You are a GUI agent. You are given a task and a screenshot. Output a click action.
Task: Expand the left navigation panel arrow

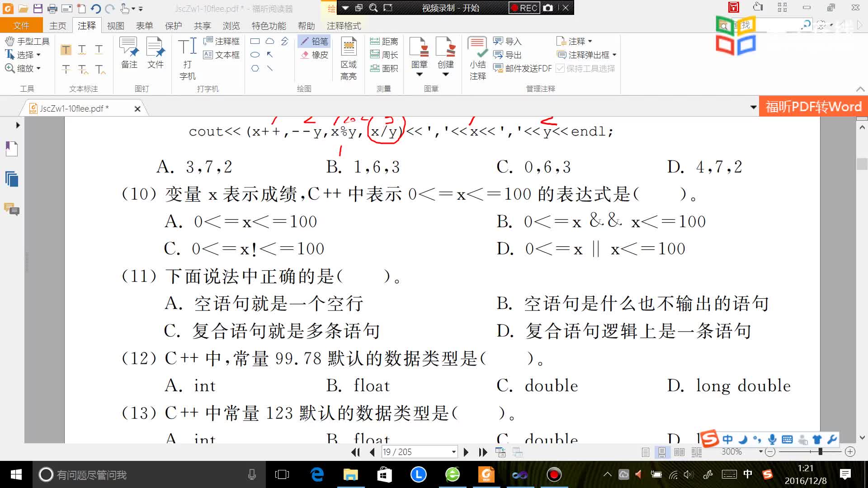(x=18, y=125)
